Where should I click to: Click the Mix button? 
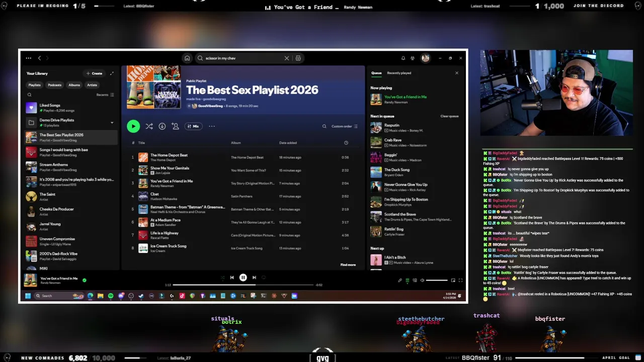click(194, 126)
